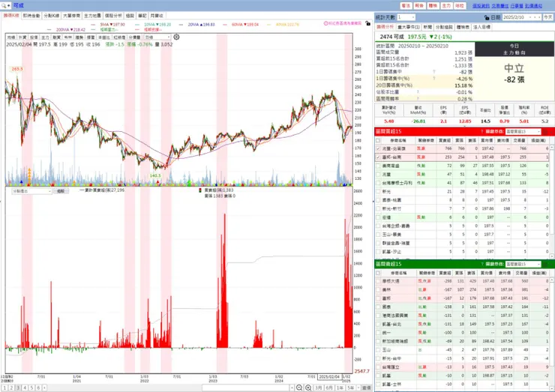Uncheck the first checked broker row with 766 net buy
This screenshot has height=392, width=555.
378,148
